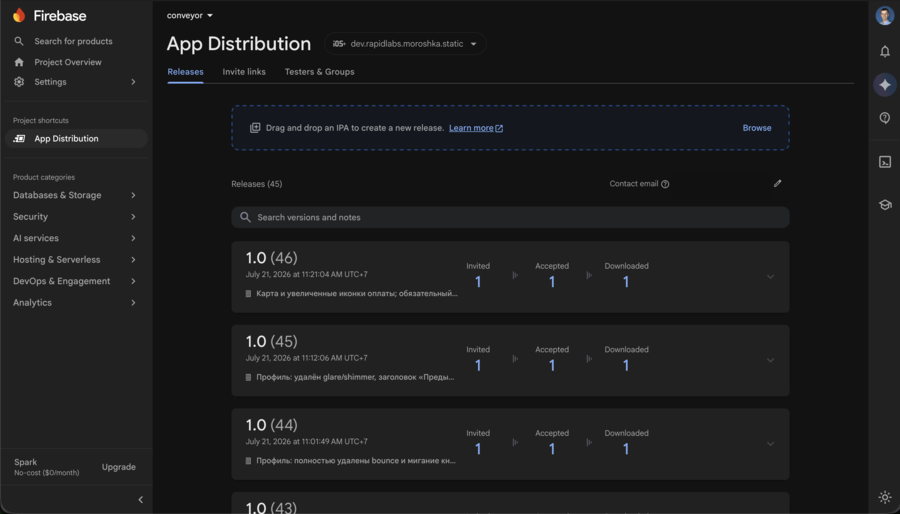Select App Distribution in project shortcuts
Screen dimensions: 900x514
click(76, 138)
